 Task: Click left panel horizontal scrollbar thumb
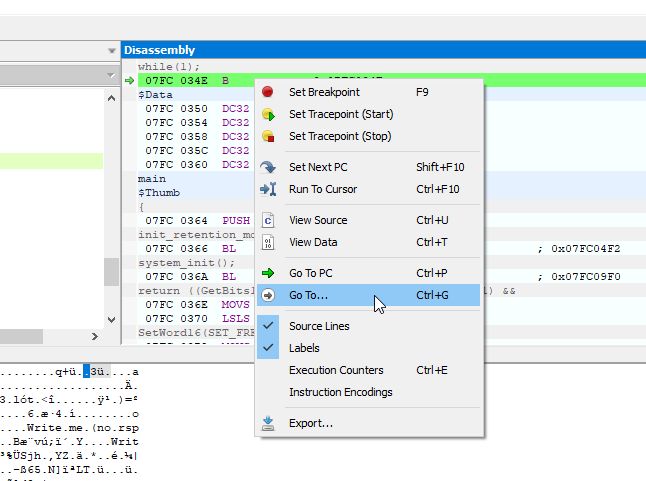(21, 336)
